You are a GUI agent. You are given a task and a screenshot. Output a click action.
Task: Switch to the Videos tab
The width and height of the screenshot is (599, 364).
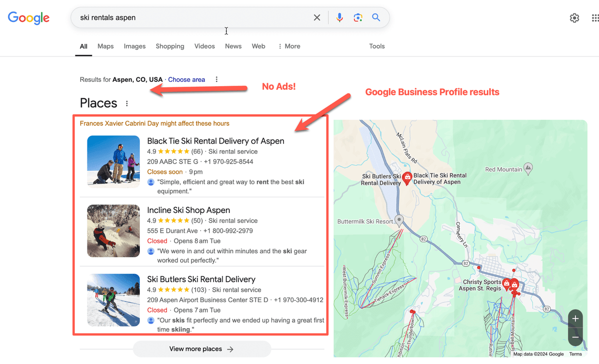[x=205, y=46]
